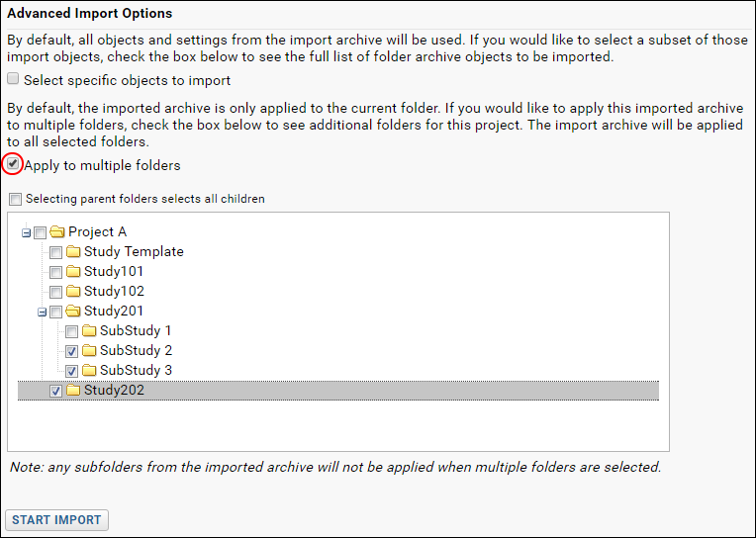Click the Study201 folder icon

[73, 311]
